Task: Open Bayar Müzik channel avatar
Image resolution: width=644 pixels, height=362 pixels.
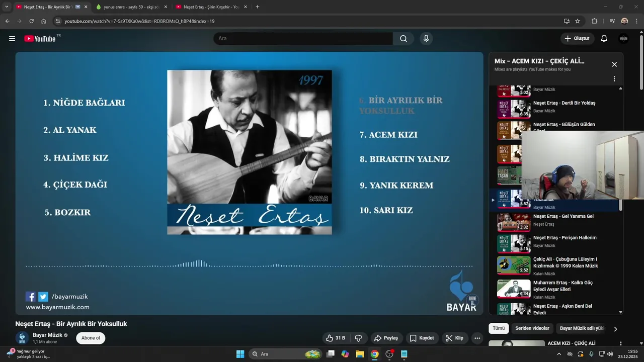Action: point(22,338)
